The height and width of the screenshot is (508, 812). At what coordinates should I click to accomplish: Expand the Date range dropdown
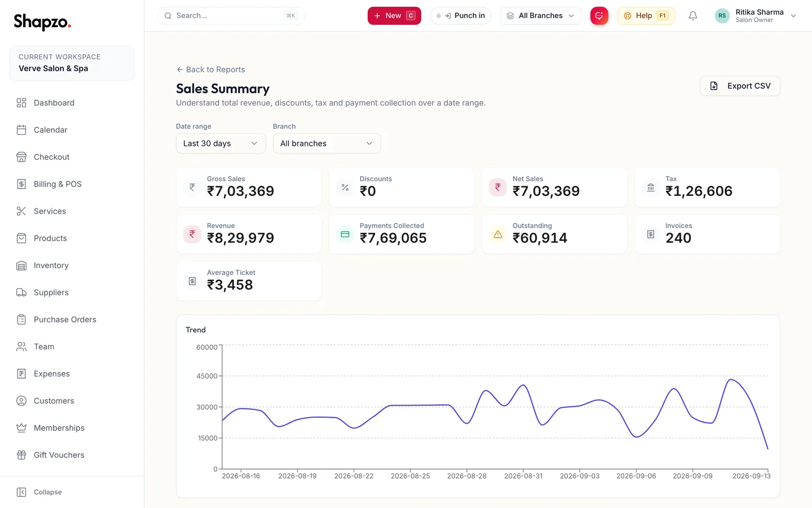point(221,143)
